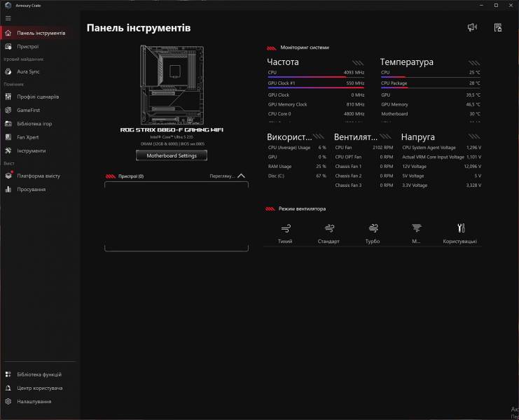Open the news document icon at top right
Screen dimensions: 519x420
click(x=498, y=27)
